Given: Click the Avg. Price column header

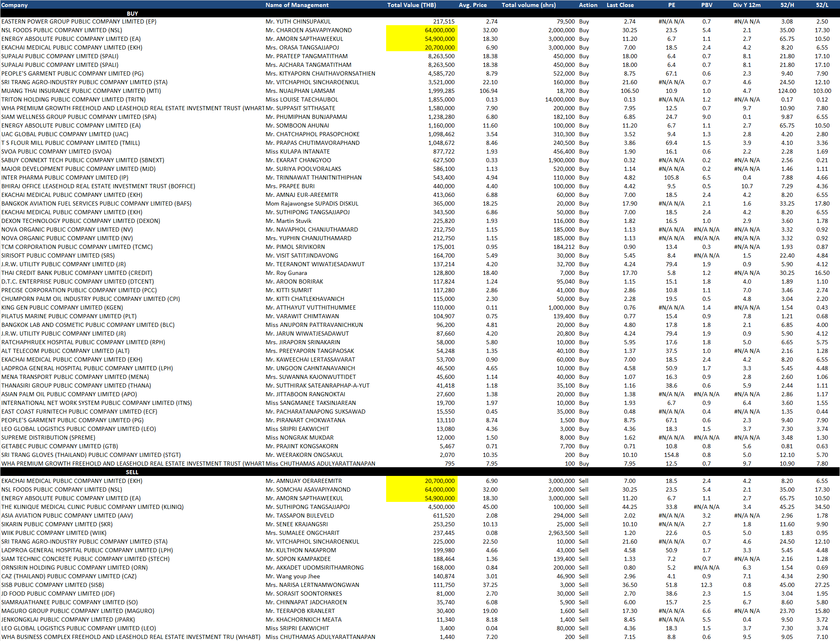Looking at the screenshot, I should click(x=472, y=5).
